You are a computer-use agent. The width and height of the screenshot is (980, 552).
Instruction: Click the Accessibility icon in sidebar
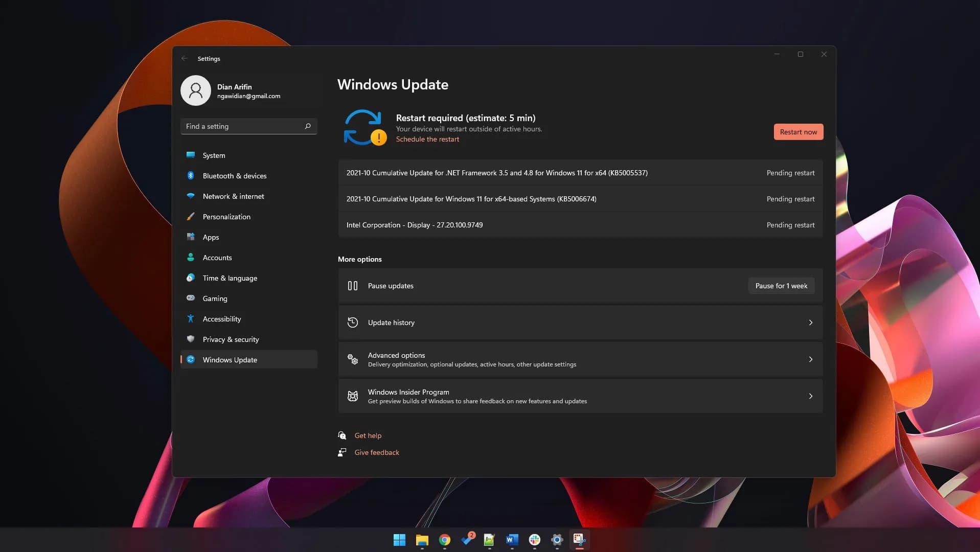191,319
